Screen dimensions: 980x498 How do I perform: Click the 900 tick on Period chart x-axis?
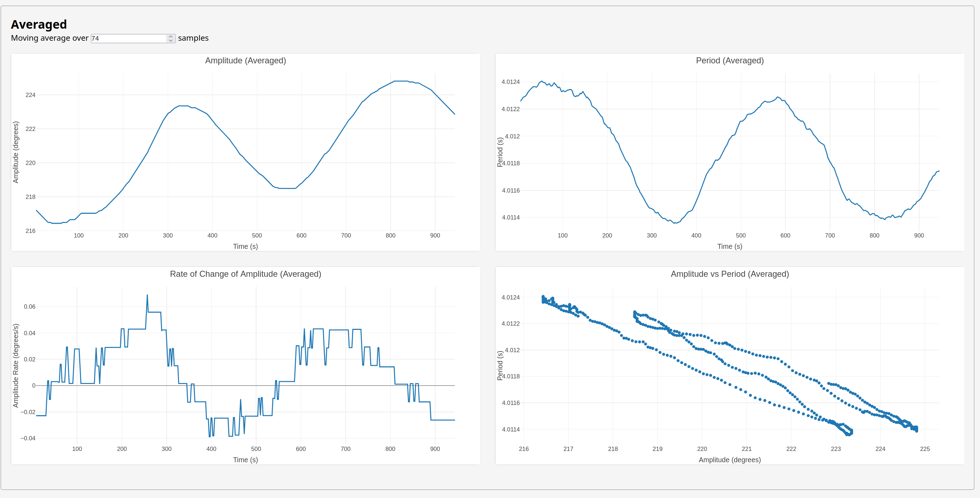pyautogui.click(x=919, y=236)
